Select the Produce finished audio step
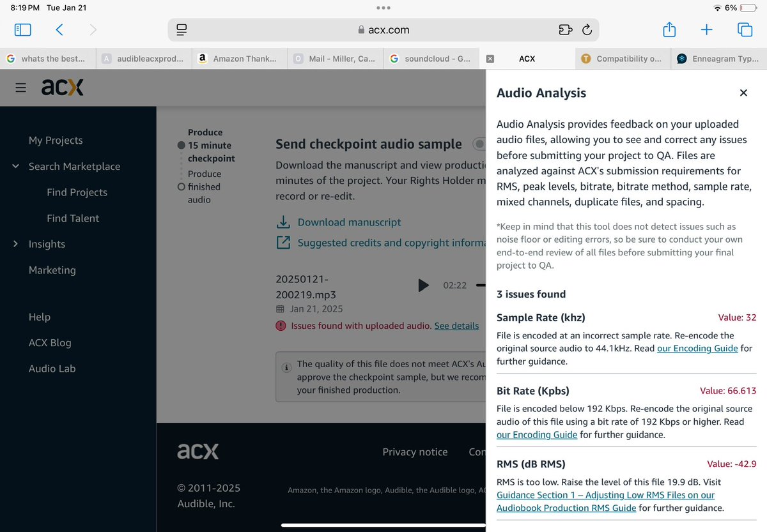The image size is (767, 532). (x=205, y=186)
